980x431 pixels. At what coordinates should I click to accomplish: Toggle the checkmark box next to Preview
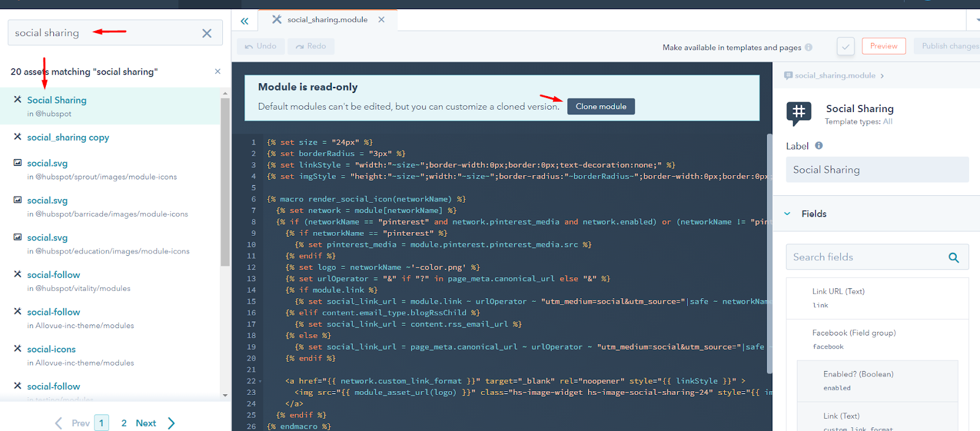click(x=846, y=47)
